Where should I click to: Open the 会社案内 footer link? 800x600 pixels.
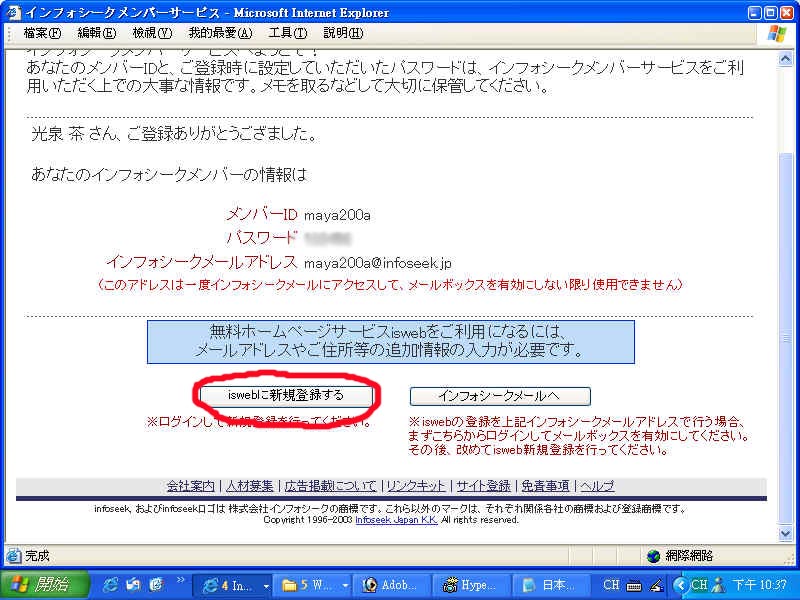click(191, 486)
